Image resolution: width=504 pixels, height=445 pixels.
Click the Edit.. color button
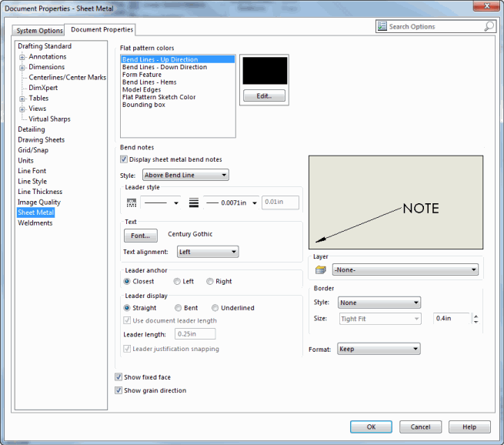pos(264,95)
